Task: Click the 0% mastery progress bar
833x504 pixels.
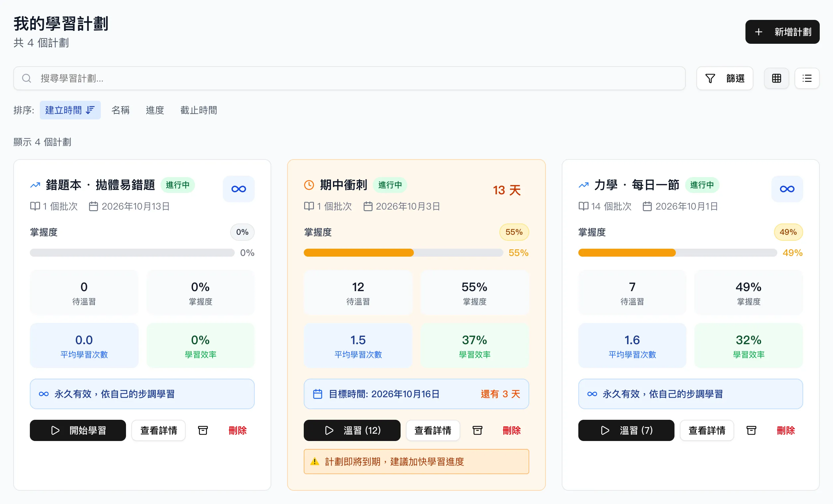Action: pyautogui.click(x=132, y=253)
